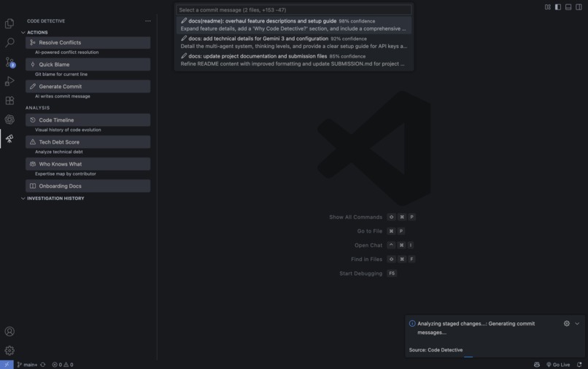
Task: Open the Manage gear in activity bar
Action: (x=9, y=350)
